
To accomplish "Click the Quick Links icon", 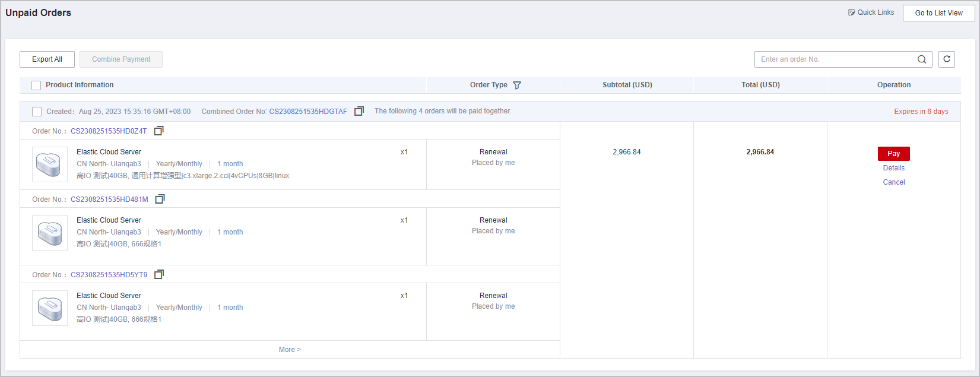I will point(852,12).
